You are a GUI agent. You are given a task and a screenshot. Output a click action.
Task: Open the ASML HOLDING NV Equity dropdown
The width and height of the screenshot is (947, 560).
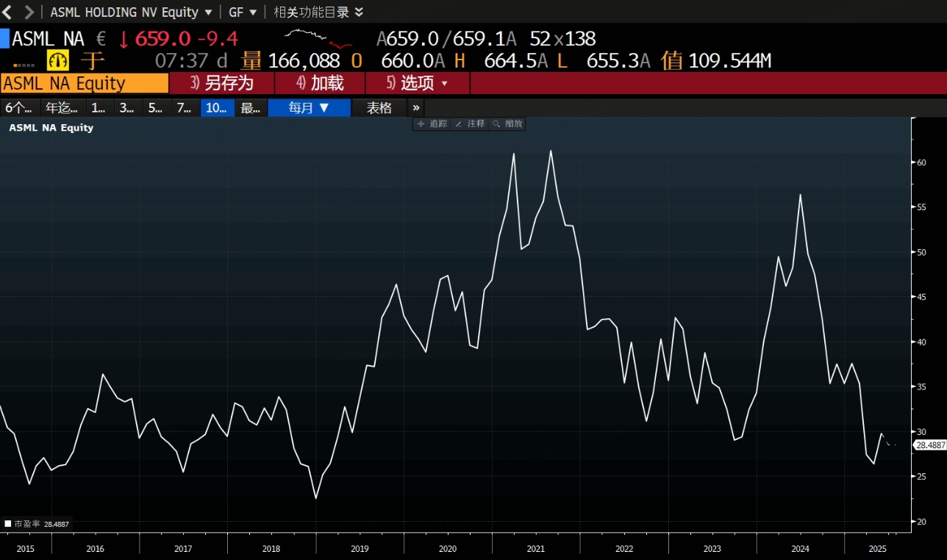point(132,12)
